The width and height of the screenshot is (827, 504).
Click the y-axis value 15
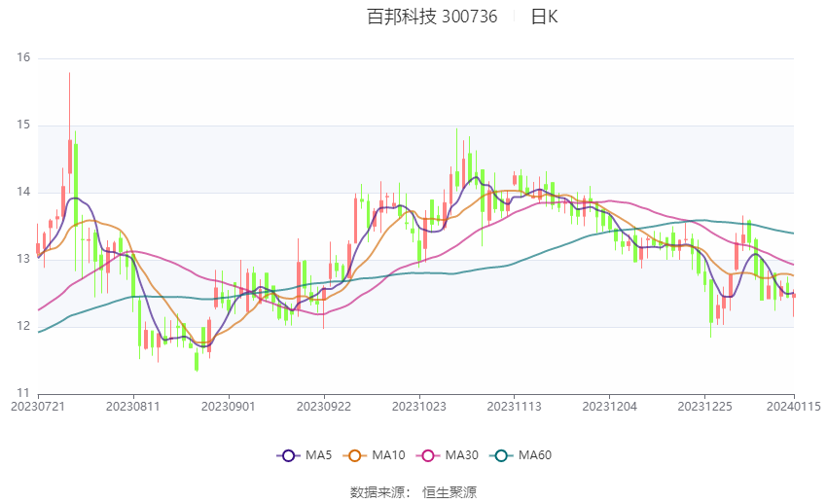pyautogui.click(x=23, y=126)
